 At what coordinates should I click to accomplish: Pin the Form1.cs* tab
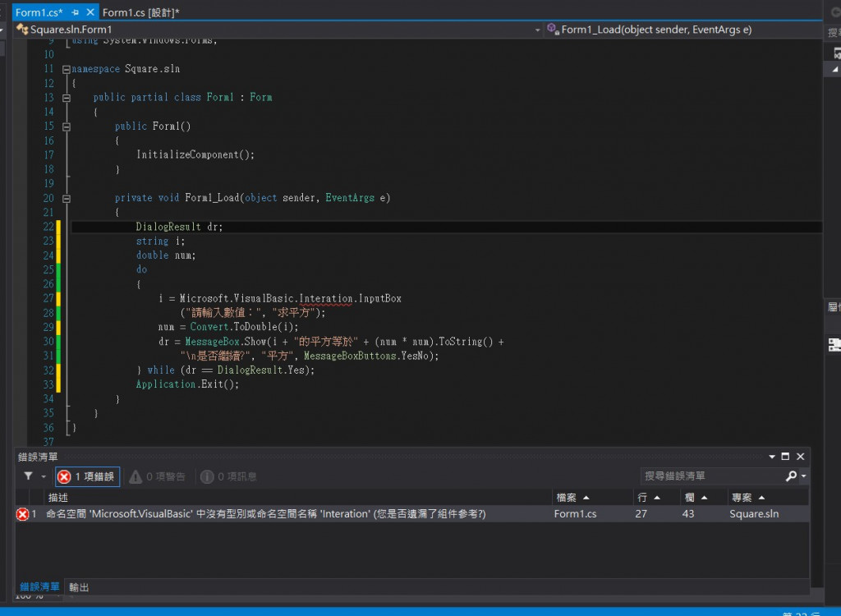[75, 12]
